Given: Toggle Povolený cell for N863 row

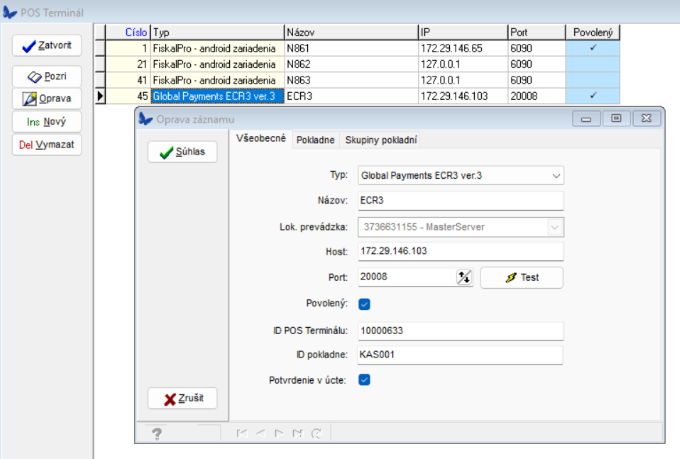Looking at the screenshot, I should (592, 80).
